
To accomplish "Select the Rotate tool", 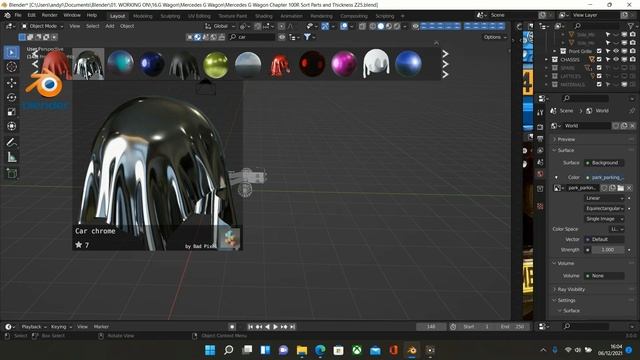I will click(11, 97).
